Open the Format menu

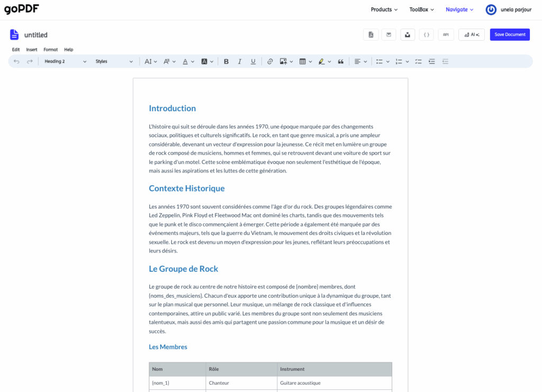[51, 50]
